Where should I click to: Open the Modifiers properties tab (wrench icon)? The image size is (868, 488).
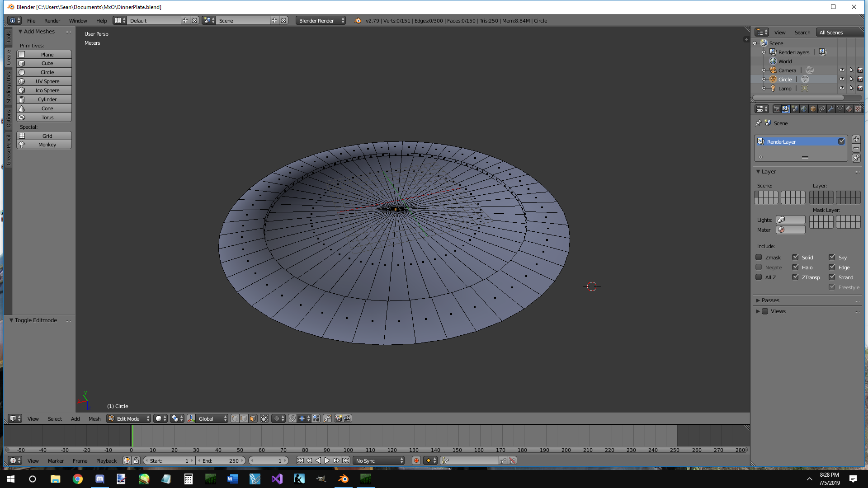pyautogui.click(x=831, y=109)
